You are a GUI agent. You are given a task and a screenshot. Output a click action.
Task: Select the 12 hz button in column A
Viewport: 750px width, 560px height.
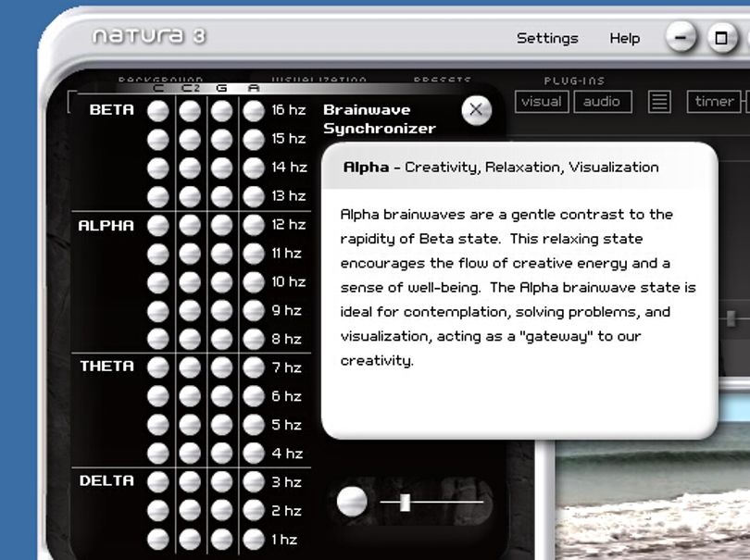pyautogui.click(x=254, y=225)
